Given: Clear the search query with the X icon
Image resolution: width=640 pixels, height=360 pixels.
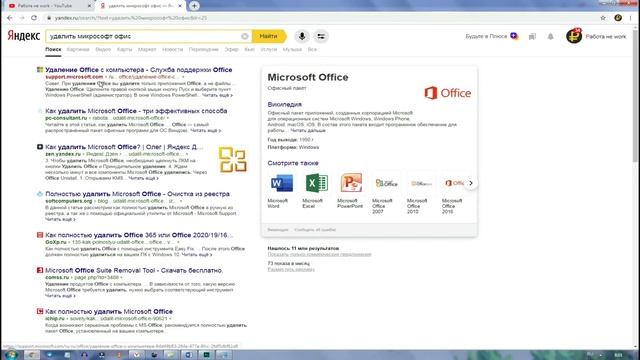Looking at the screenshot, I should 244,36.
